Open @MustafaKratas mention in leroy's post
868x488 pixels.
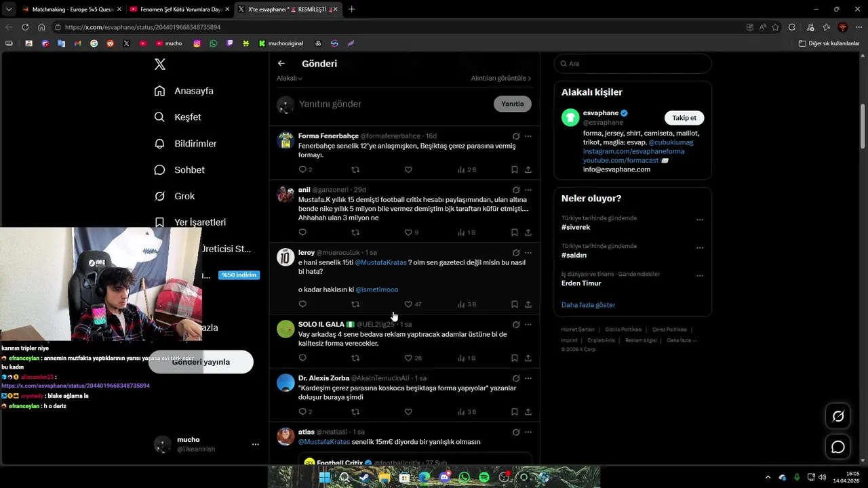[x=381, y=262]
